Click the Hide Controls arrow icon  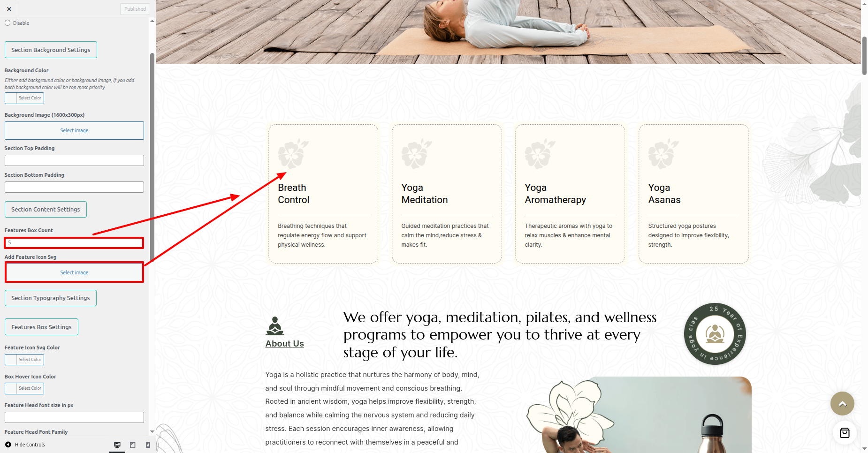pyautogui.click(x=8, y=445)
